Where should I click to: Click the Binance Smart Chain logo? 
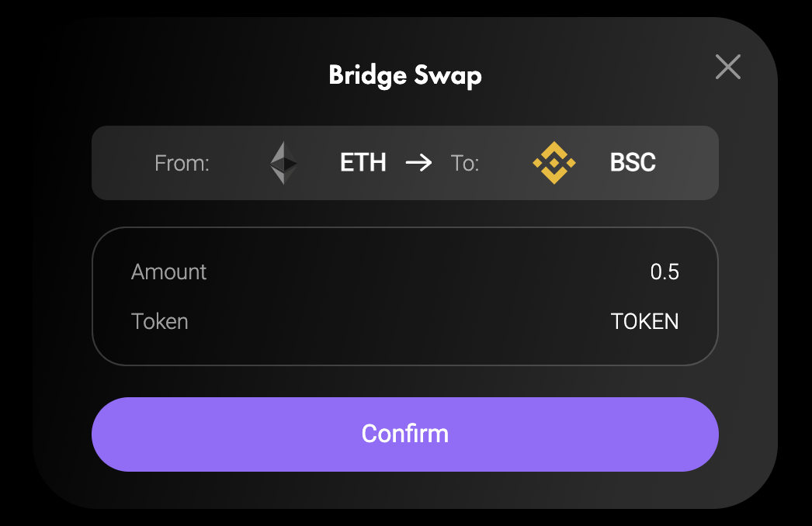[553, 163]
